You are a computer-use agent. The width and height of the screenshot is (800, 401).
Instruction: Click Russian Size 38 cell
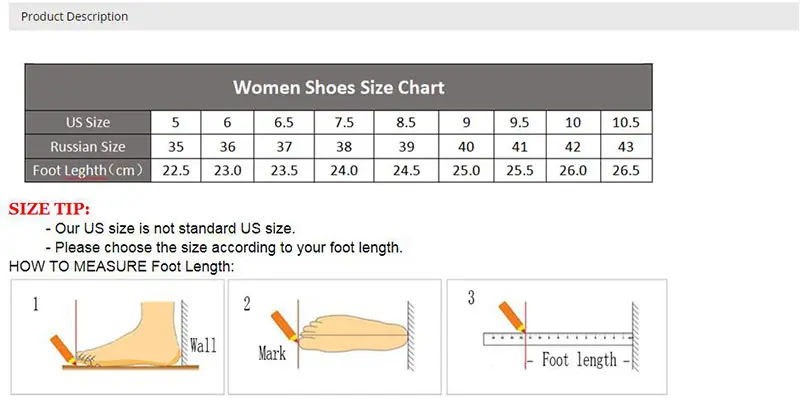344,147
